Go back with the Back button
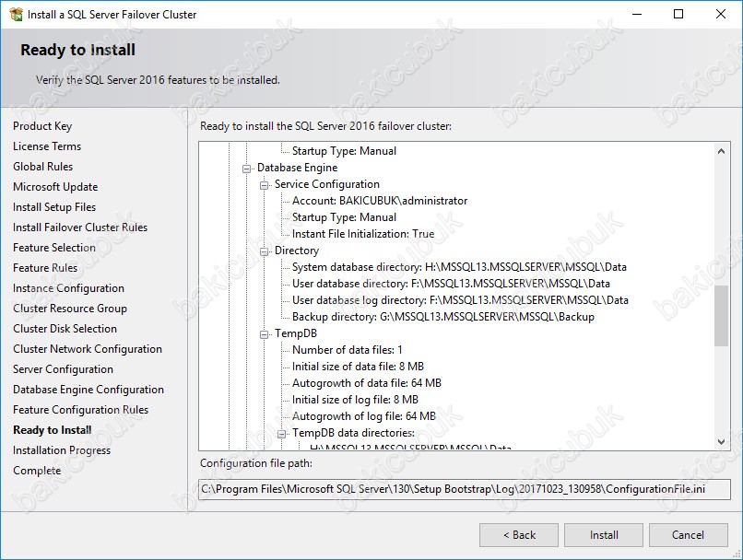 519,535
